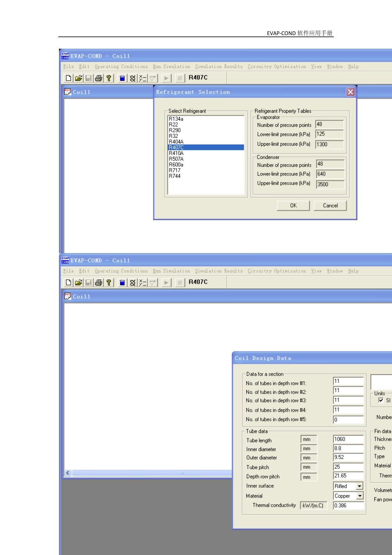Click Condenser Lower-limit pressure field 640

[330, 174]
